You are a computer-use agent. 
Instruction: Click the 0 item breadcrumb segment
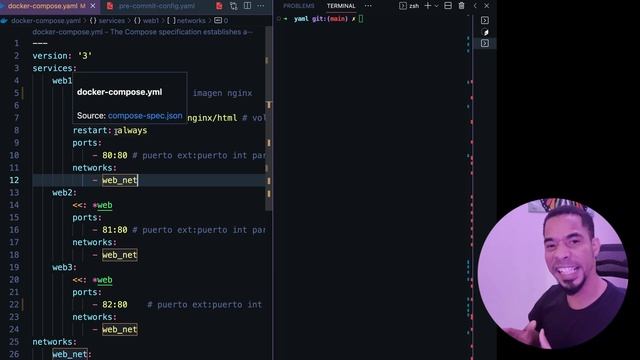[221, 20]
